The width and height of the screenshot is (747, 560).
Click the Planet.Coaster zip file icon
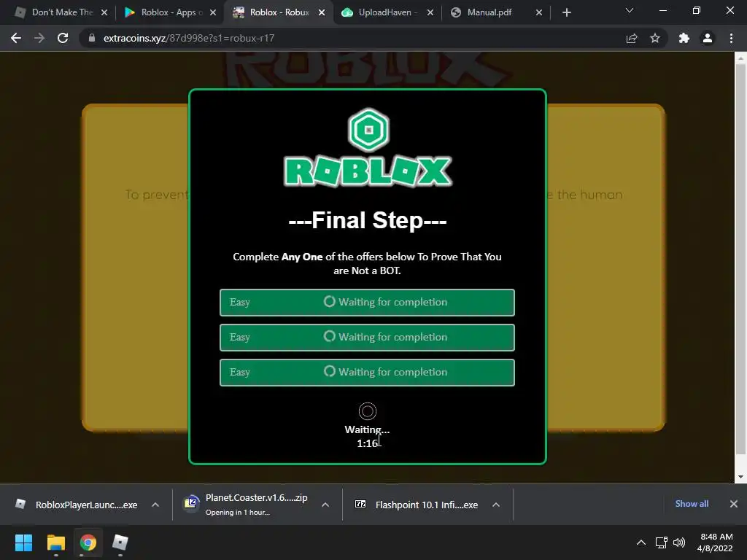point(191,503)
